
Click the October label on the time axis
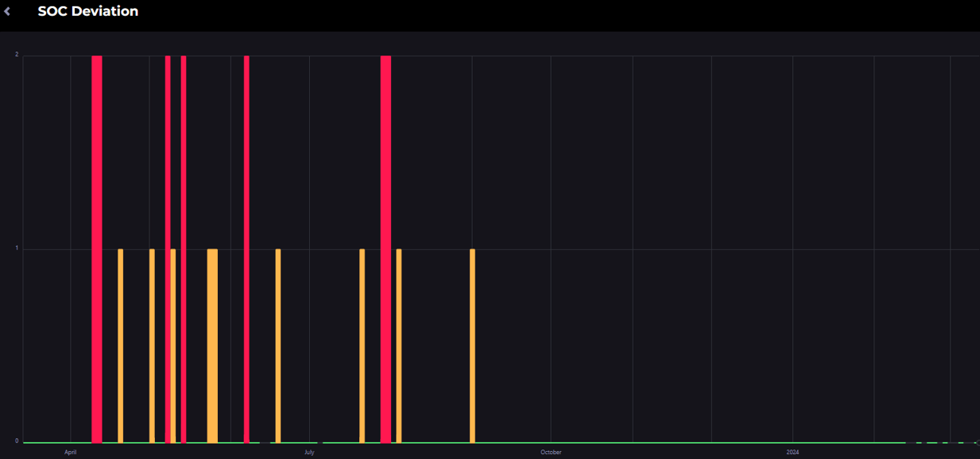[x=551, y=452]
